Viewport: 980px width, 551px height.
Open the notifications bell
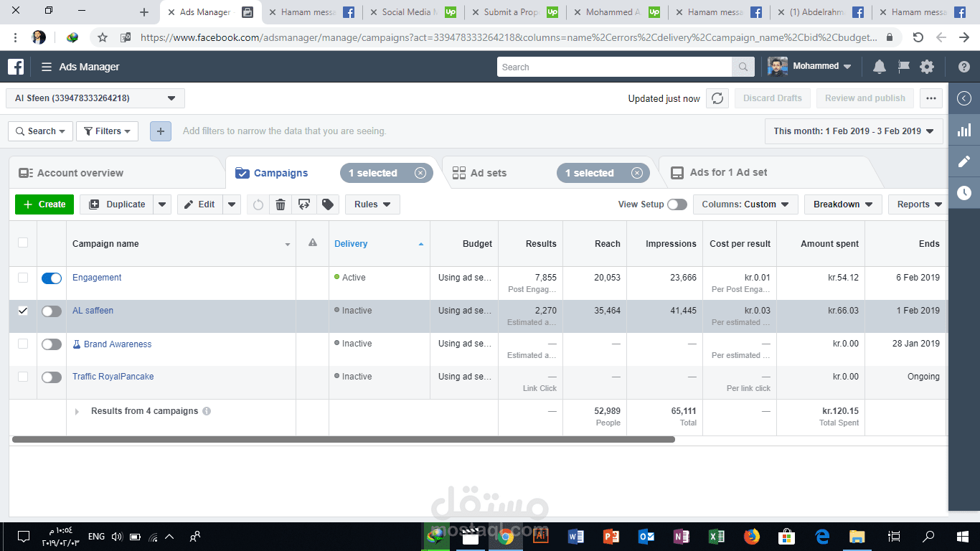tap(879, 67)
